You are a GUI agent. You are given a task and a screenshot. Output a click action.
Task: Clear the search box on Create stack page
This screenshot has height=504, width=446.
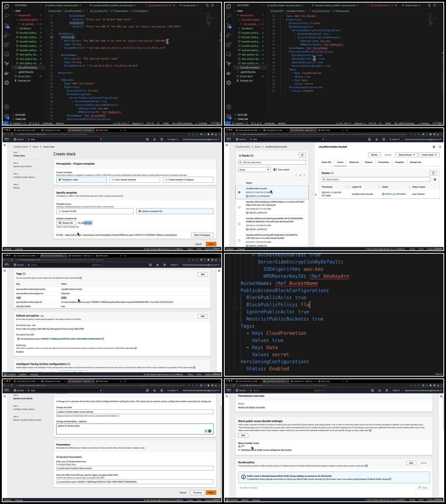[101, 139]
